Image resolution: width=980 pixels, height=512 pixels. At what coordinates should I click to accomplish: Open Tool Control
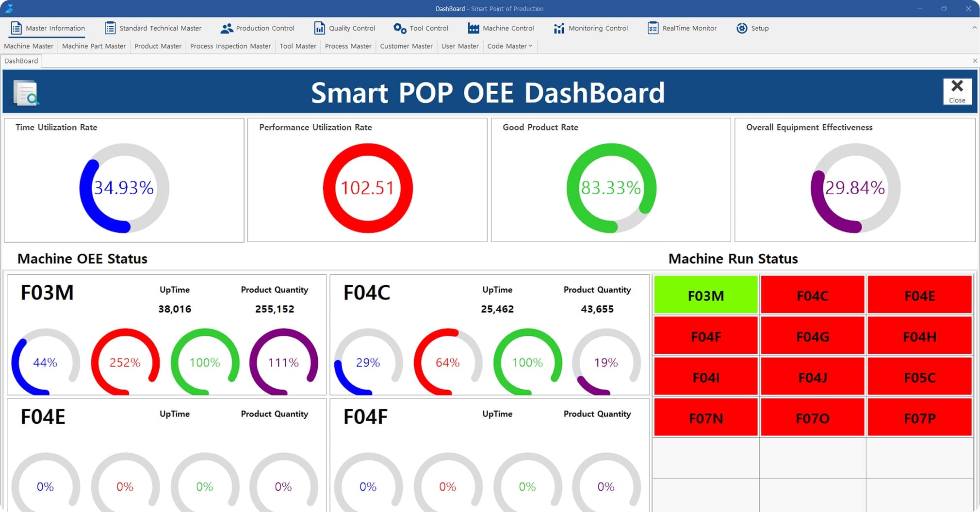point(421,28)
